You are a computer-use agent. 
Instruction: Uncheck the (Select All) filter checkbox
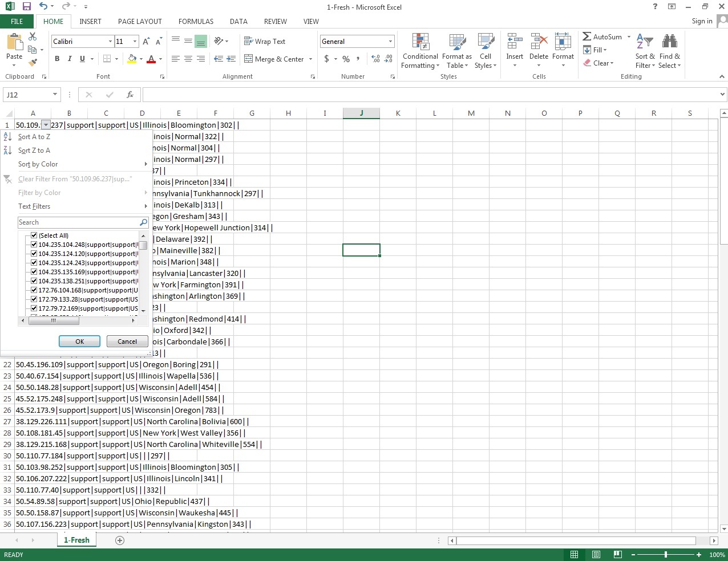[x=34, y=235]
